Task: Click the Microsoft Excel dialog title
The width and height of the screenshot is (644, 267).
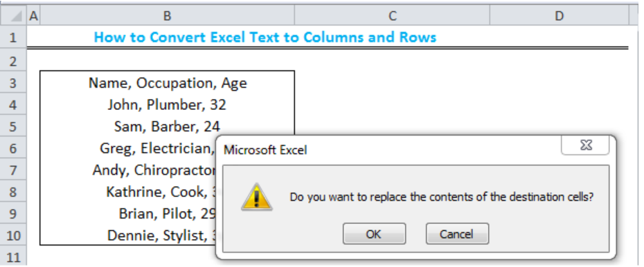Action: (265, 150)
